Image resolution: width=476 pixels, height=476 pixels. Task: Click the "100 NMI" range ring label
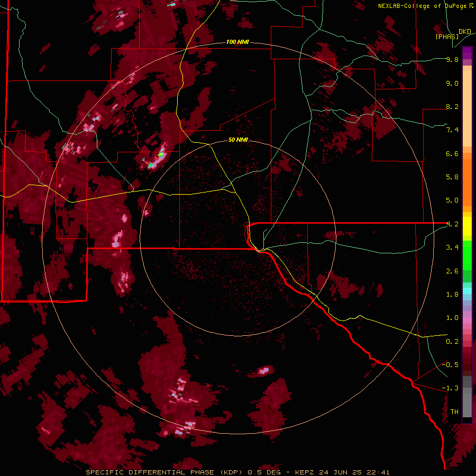tap(237, 42)
